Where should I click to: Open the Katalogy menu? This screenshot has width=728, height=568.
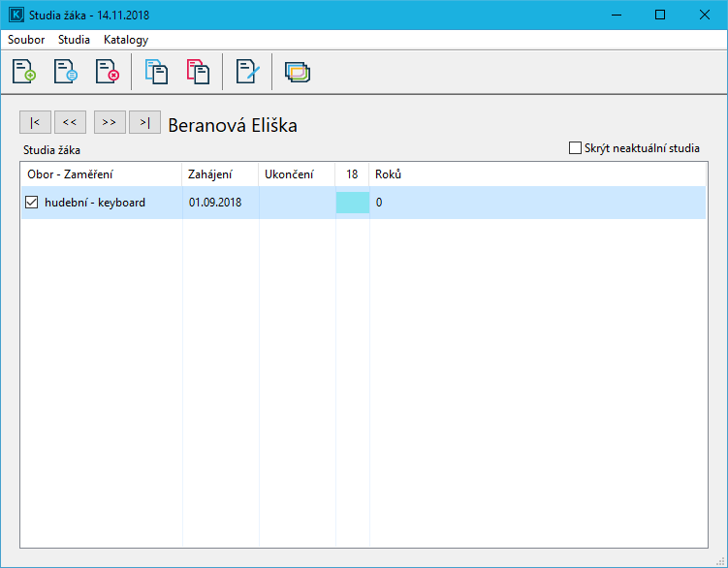[126, 40]
